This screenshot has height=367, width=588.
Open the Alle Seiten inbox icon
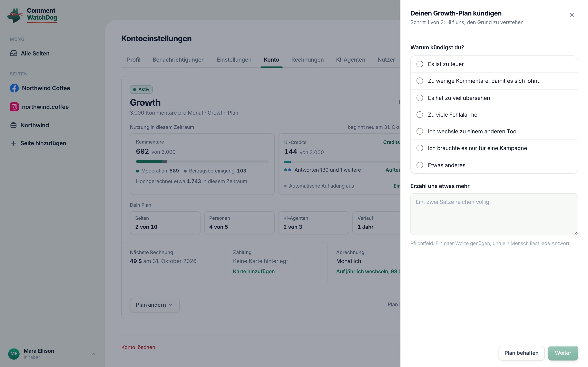coord(14,53)
